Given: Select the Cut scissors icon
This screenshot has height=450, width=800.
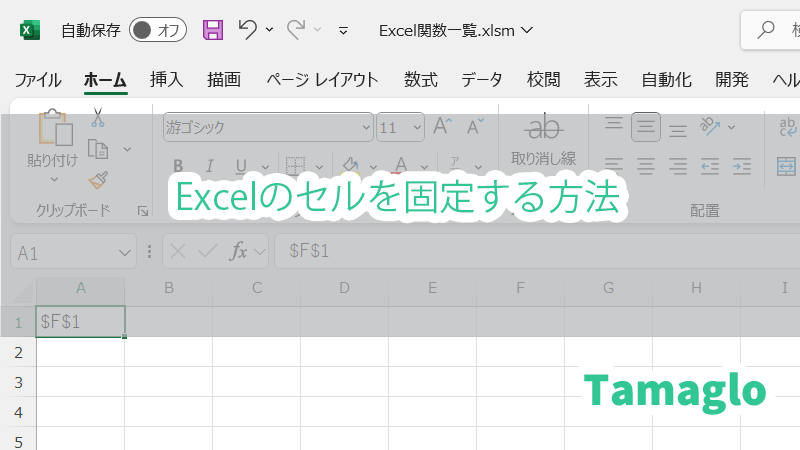Looking at the screenshot, I should click(x=98, y=118).
